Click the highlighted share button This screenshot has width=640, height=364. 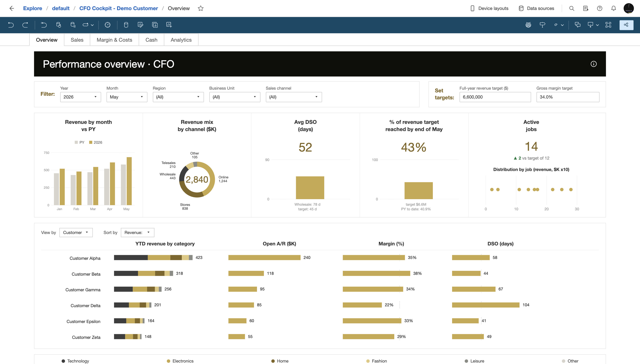[x=626, y=25]
